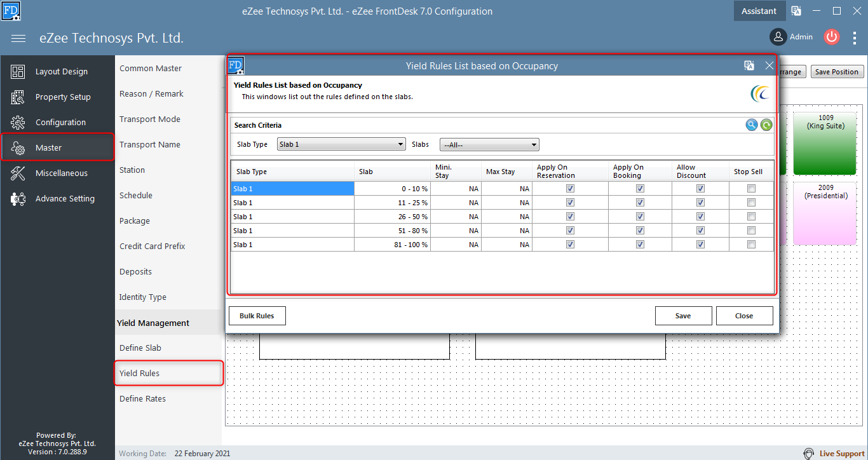Toggle Apply On Reservation for 51 - 80 % slab
This screenshot has width=868, height=460.
click(570, 231)
